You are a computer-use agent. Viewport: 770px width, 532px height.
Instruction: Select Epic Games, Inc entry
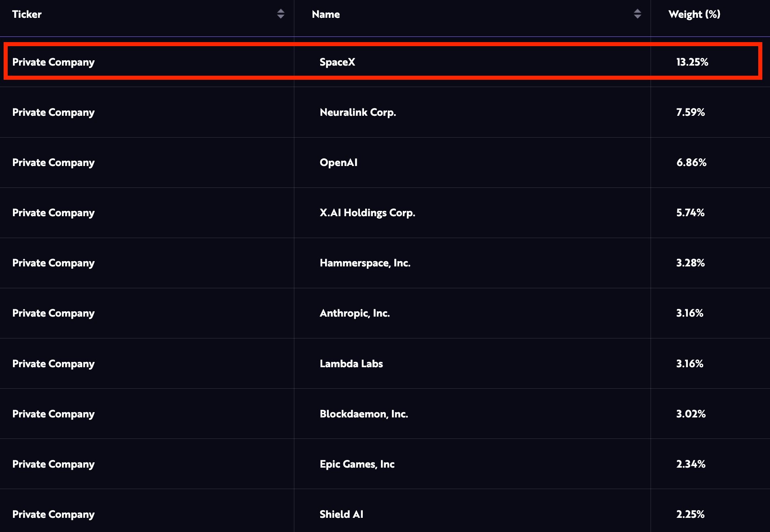click(357, 464)
